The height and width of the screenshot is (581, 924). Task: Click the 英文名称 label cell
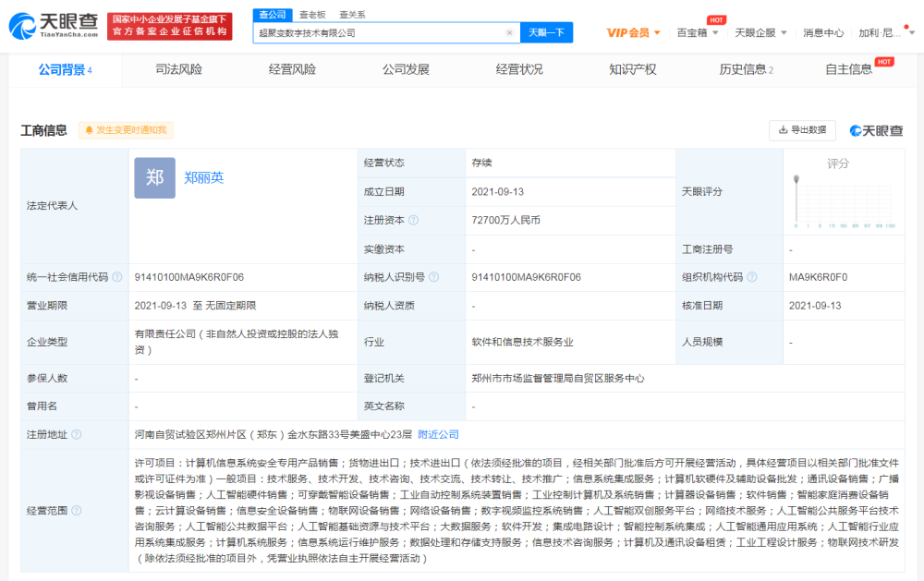tap(412, 406)
